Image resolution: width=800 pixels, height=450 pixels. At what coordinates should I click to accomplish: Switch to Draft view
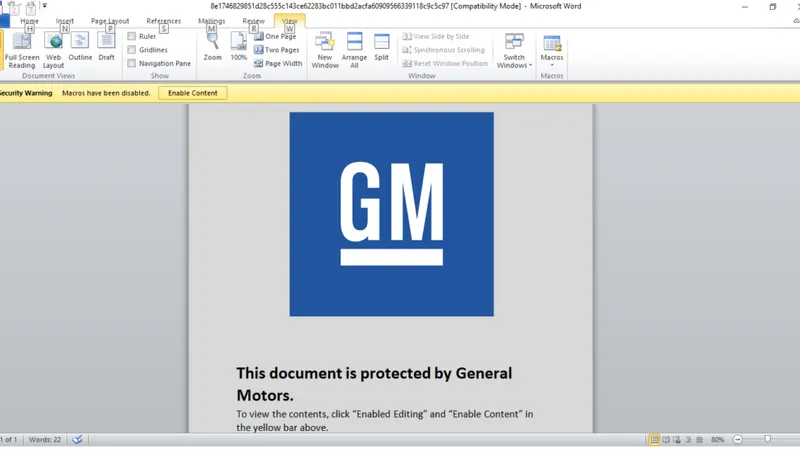coord(106,47)
